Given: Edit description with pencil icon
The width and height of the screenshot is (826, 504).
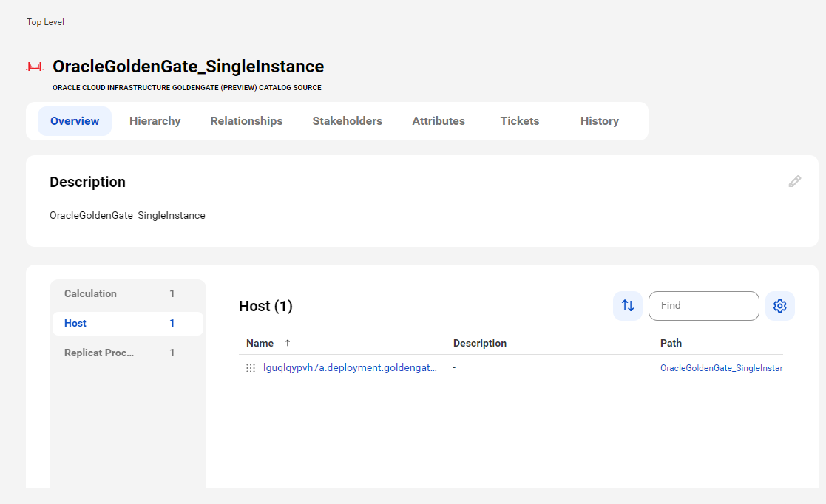Looking at the screenshot, I should [x=794, y=181].
